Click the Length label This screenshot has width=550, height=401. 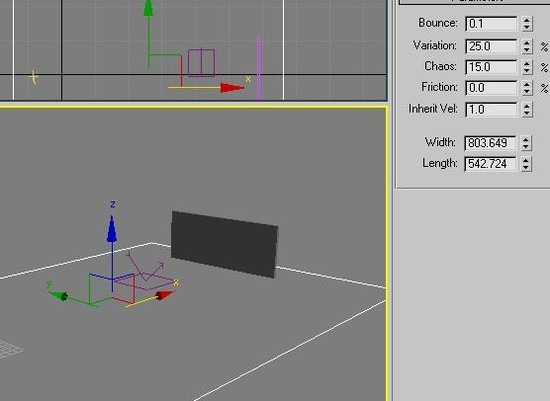440,163
